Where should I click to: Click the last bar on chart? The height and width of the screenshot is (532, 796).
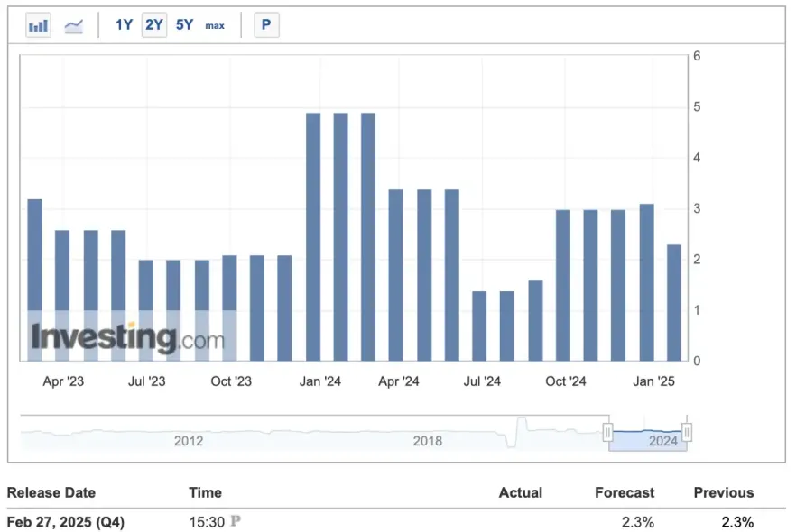(674, 302)
